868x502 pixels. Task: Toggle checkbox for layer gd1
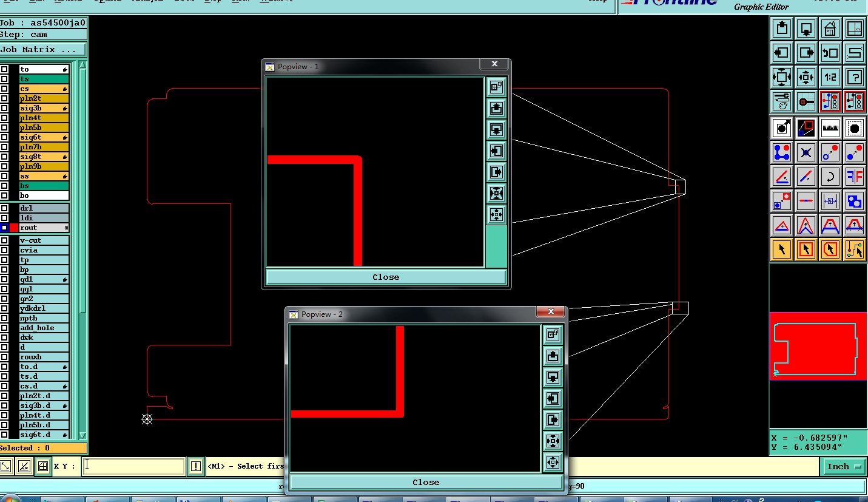[4, 279]
